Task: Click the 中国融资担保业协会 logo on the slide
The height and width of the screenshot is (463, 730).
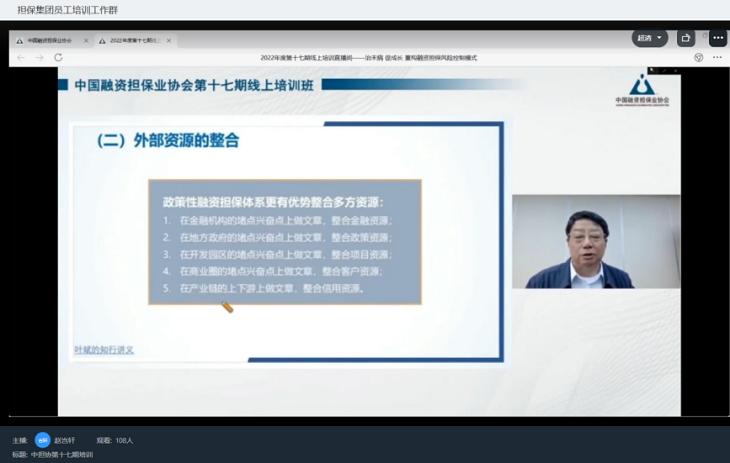Action: [642, 90]
